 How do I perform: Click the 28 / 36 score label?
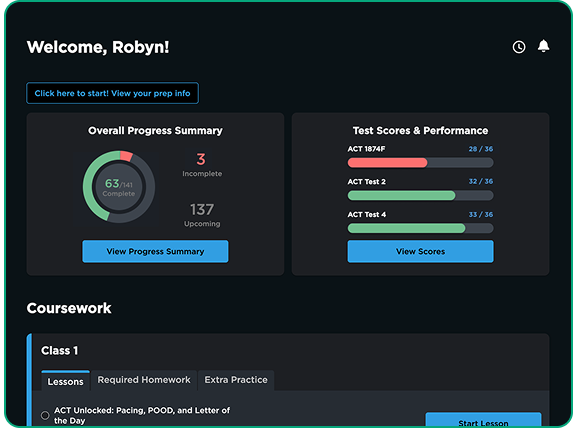481,149
